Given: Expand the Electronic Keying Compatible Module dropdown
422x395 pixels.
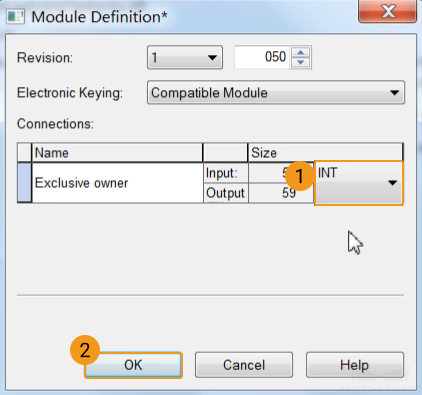Looking at the screenshot, I should click(276, 93).
